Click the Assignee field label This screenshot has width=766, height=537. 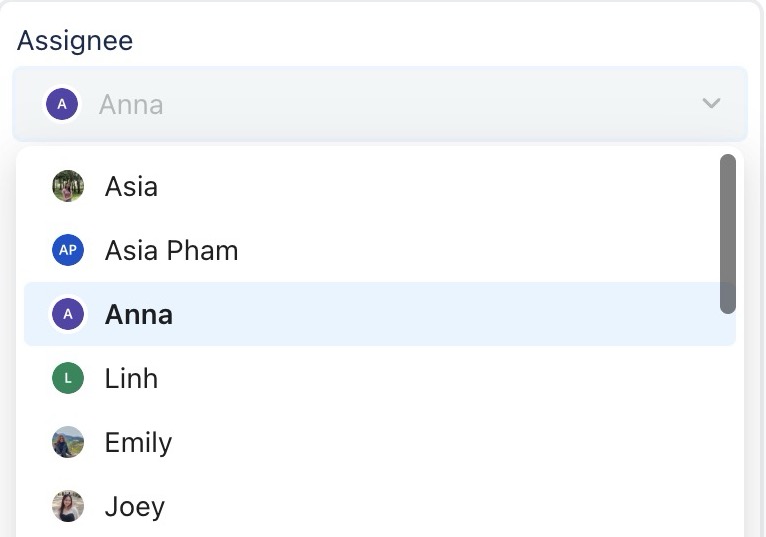(75, 41)
